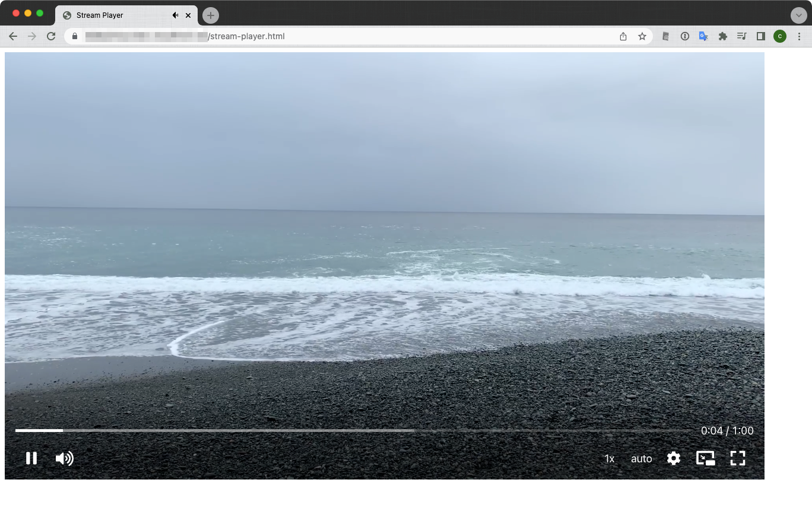The height and width of the screenshot is (508, 812).
Task: Pause the playing video
Action: (x=31, y=458)
